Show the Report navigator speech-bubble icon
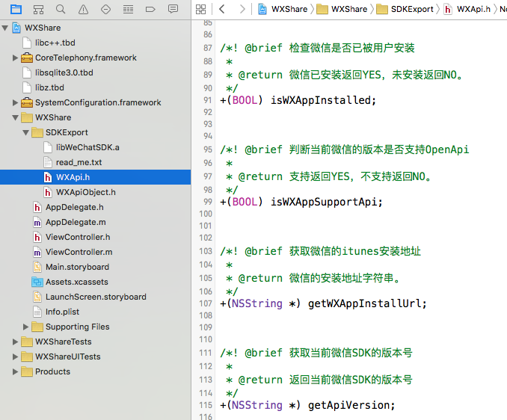Viewport: 507px width, 420px height. point(173,9)
